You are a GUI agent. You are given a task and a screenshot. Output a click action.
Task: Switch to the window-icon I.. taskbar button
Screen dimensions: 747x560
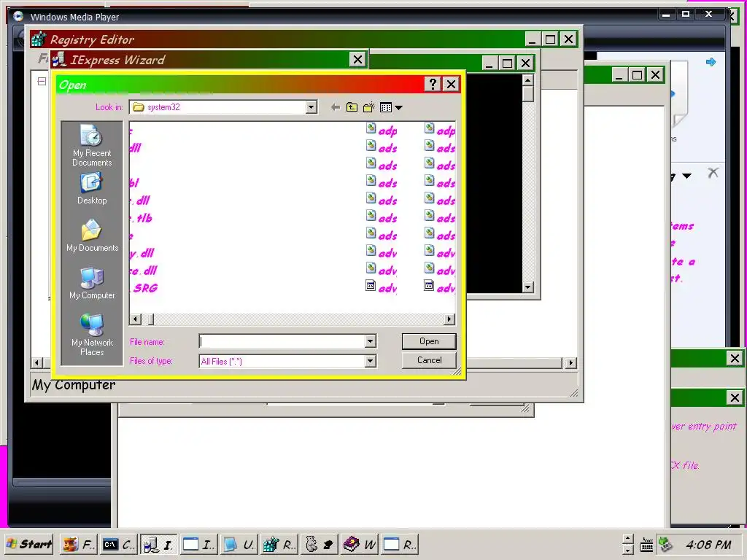198,544
